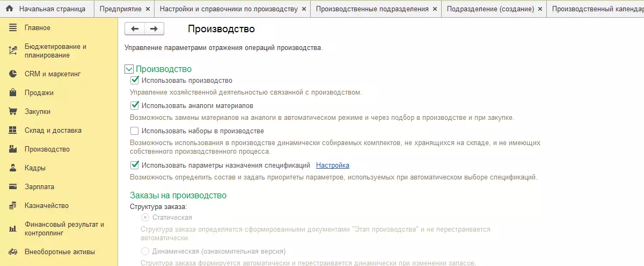Click text 'Управление параметрами отражения операций производства.'
Image resolution: width=644 pixels, height=266 pixels.
tap(224, 48)
